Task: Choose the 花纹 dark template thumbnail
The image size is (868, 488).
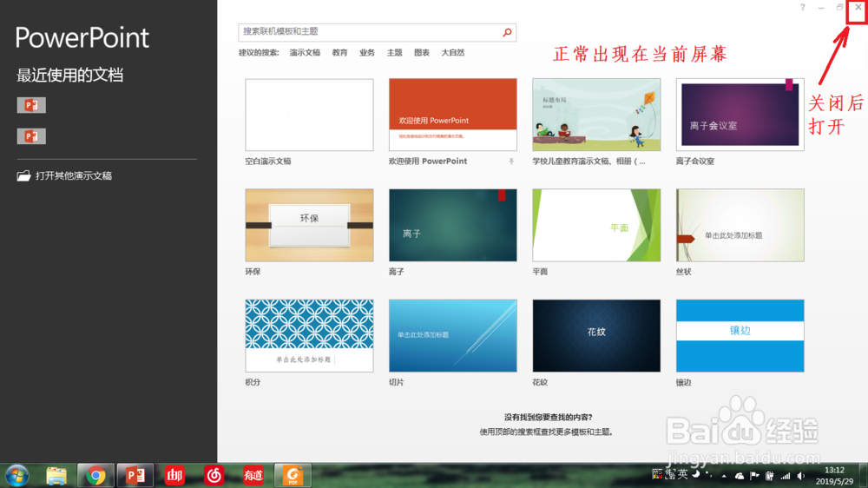Action: point(596,336)
